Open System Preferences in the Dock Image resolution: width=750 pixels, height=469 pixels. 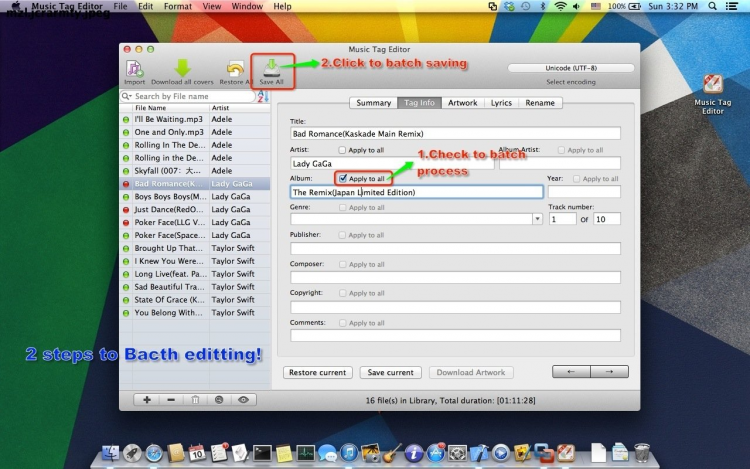coord(457,453)
